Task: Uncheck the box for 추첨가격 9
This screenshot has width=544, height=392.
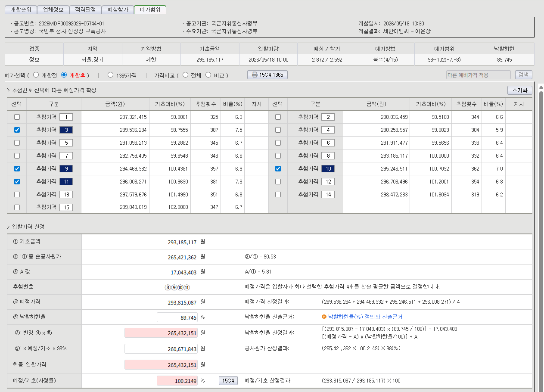Action: pyautogui.click(x=17, y=168)
